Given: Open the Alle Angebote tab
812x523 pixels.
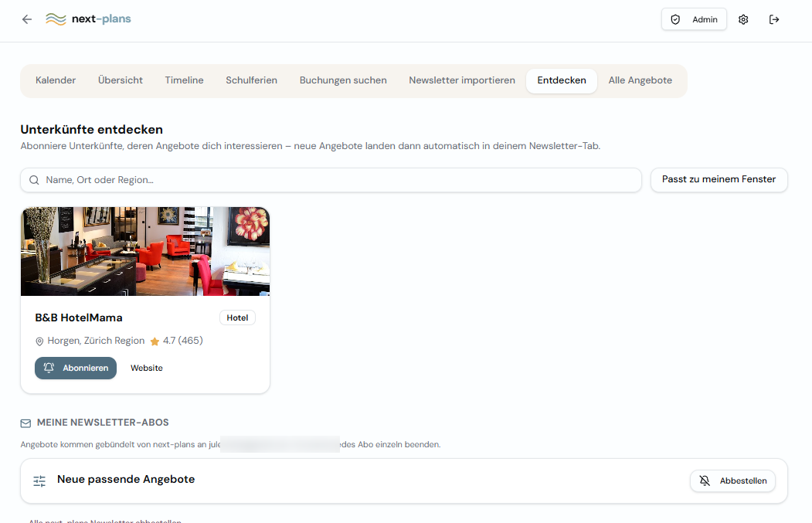Looking at the screenshot, I should [x=640, y=80].
